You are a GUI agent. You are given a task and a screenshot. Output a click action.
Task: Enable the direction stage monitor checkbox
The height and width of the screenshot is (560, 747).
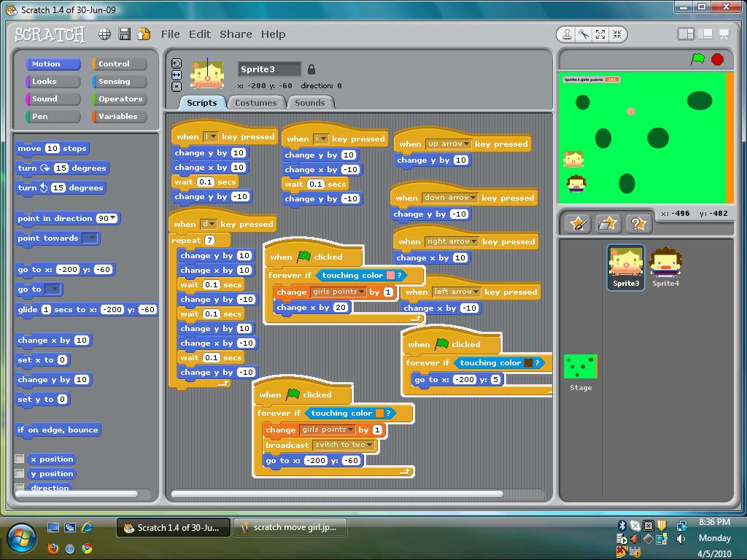click(x=20, y=487)
